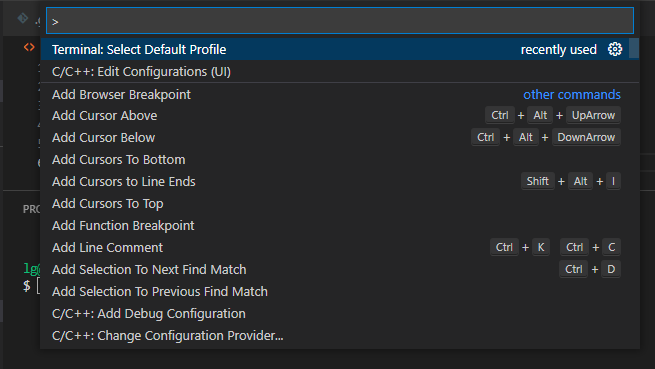Focus the command palette input field

click(340, 20)
